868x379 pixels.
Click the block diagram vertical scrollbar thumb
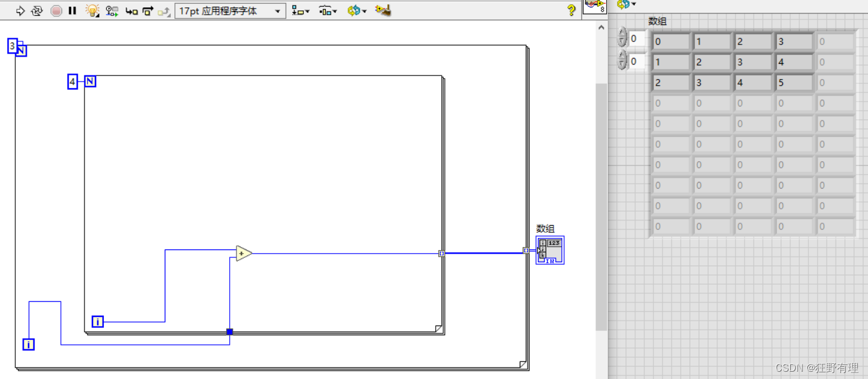(x=601, y=207)
